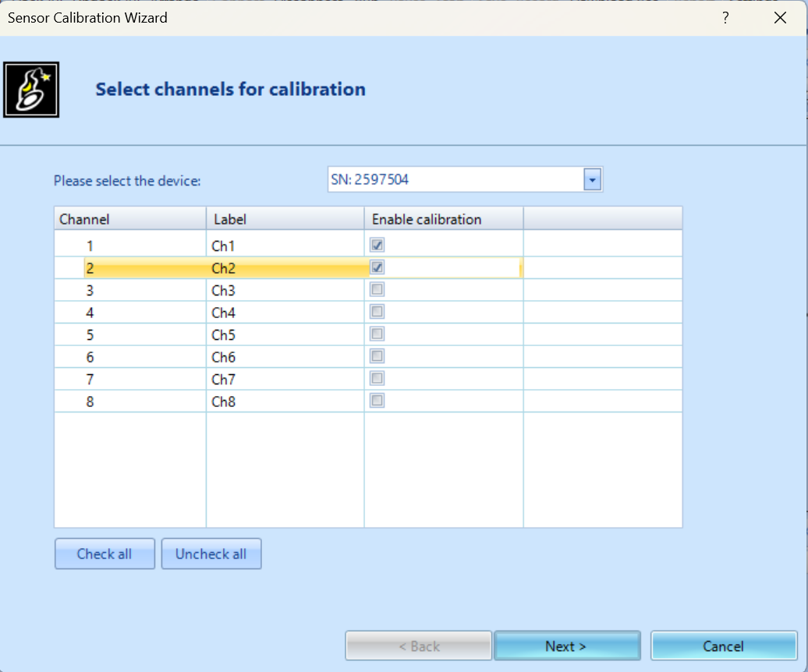Click the Label column header
The image size is (808, 672).
click(x=285, y=219)
